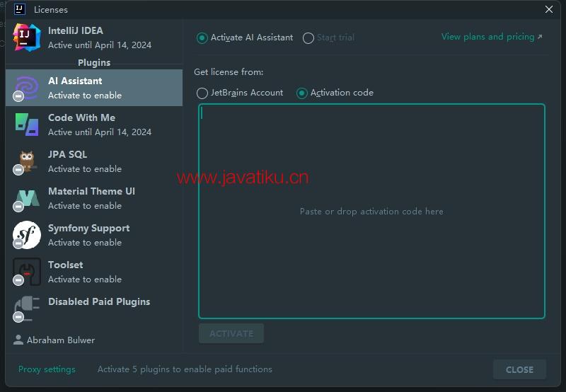Viewport: 566px width, 392px height.
Task: Select the Activate AI Assistant radio button
Action: pos(202,38)
